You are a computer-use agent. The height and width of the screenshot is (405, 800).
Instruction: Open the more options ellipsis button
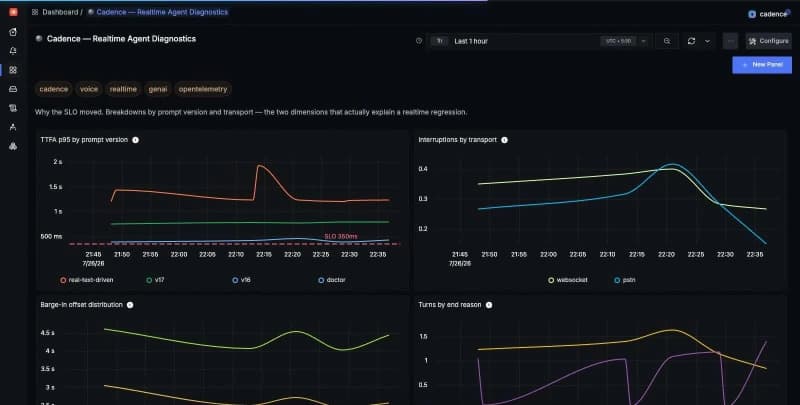click(x=730, y=41)
